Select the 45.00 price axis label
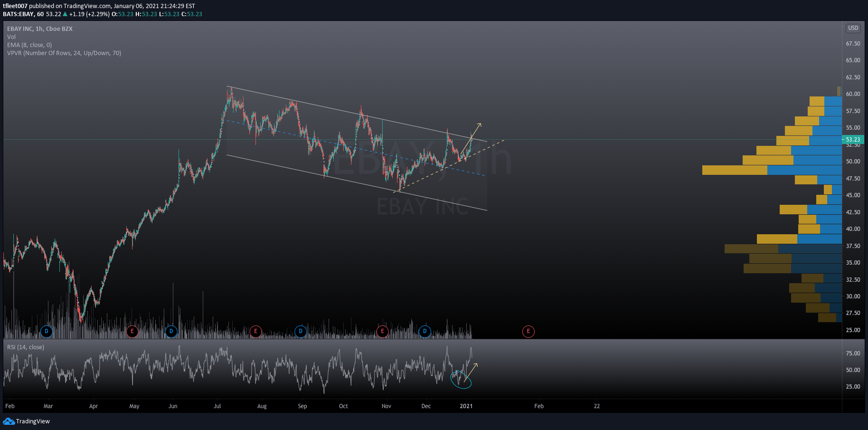Image resolution: width=868 pixels, height=430 pixels. (853, 195)
